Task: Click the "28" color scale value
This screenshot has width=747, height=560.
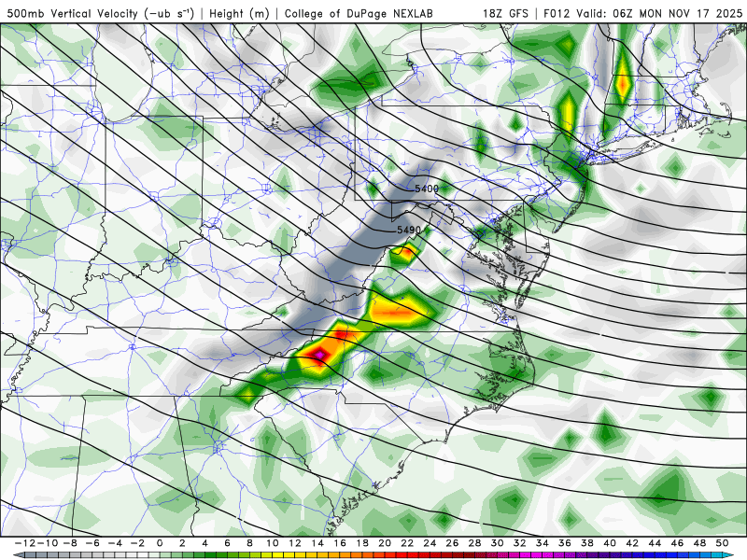Action: click(x=474, y=543)
